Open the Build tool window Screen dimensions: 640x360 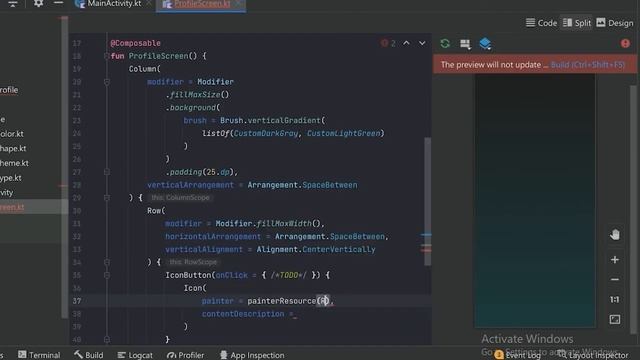(x=89, y=355)
